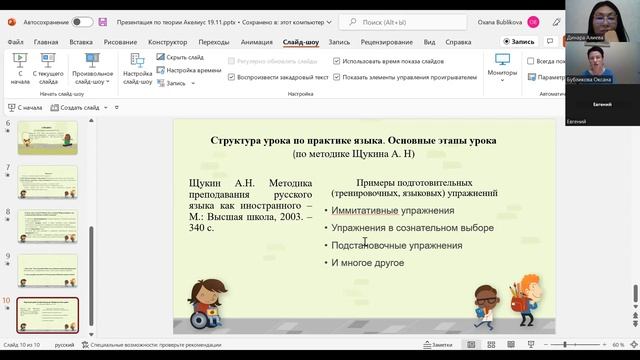
Task: Click Скрыть слайд
Action: (180, 57)
